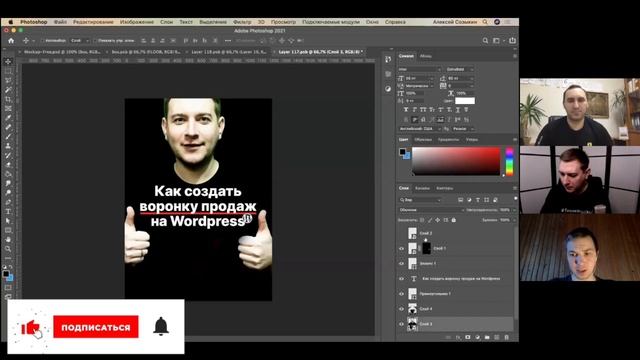Screen dimensions: 640x360
Task: Hide the Прямоугольник 1 layer
Action: point(401,294)
